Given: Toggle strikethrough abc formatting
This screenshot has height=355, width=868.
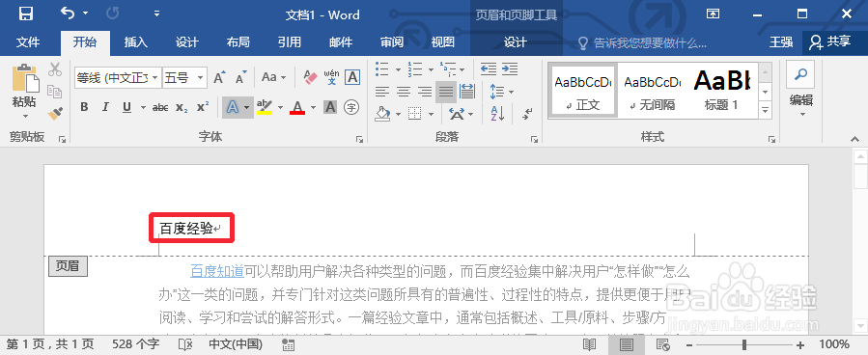Looking at the screenshot, I should [160, 107].
